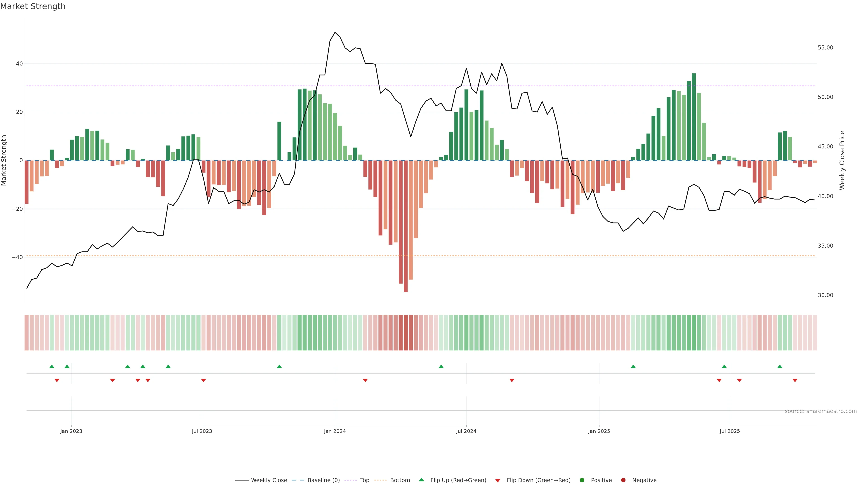Click the last red flip-down triangle marker
868x488 pixels.
tap(795, 380)
